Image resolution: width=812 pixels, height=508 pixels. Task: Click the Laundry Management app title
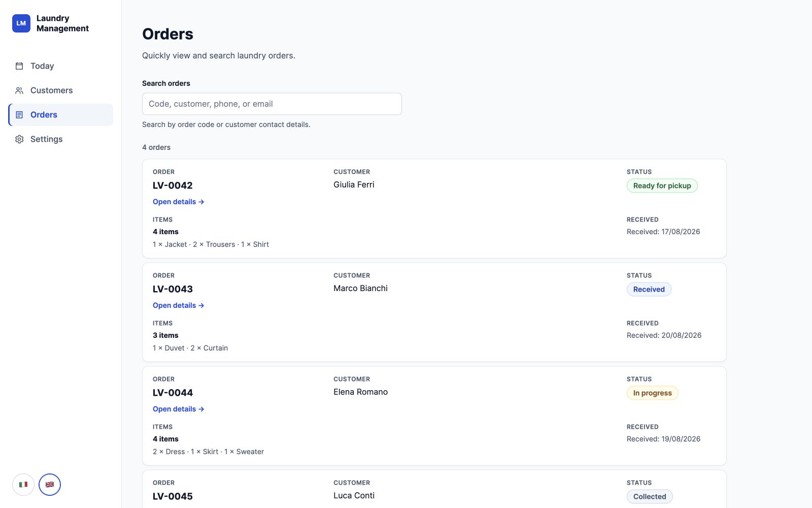click(62, 23)
